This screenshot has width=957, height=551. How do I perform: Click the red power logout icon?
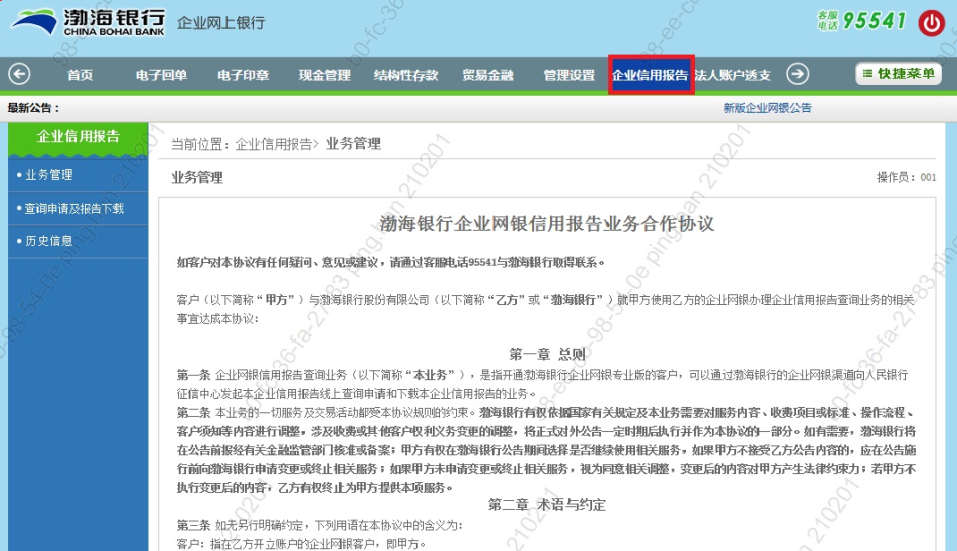tap(931, 23)
